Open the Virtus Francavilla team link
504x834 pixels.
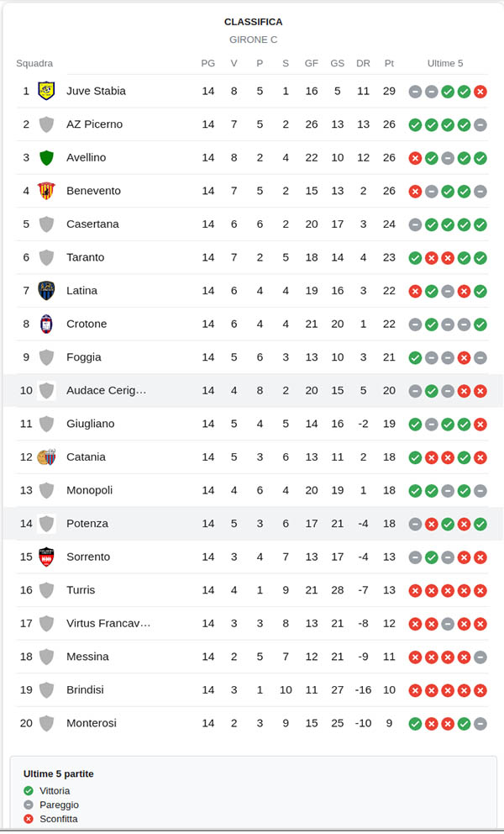click(108, 623)
